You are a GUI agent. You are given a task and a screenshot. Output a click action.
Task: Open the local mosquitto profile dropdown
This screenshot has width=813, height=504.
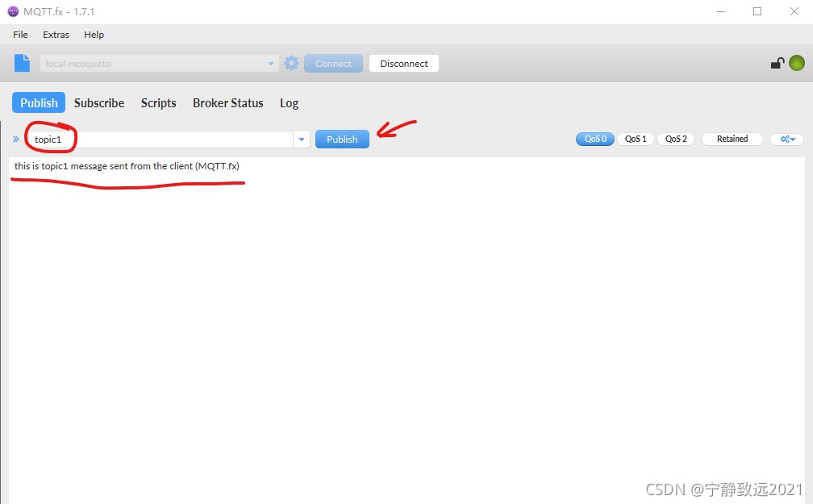pos(159,63)
